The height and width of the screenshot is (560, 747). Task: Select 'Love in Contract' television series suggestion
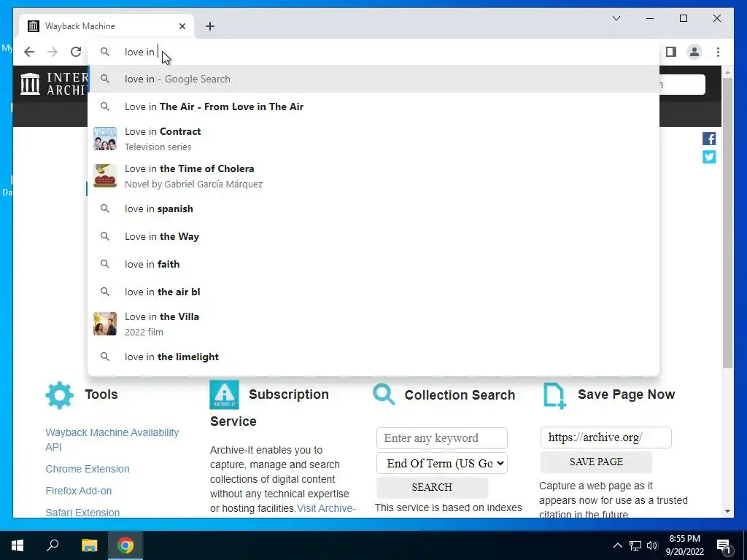point(373,139)
